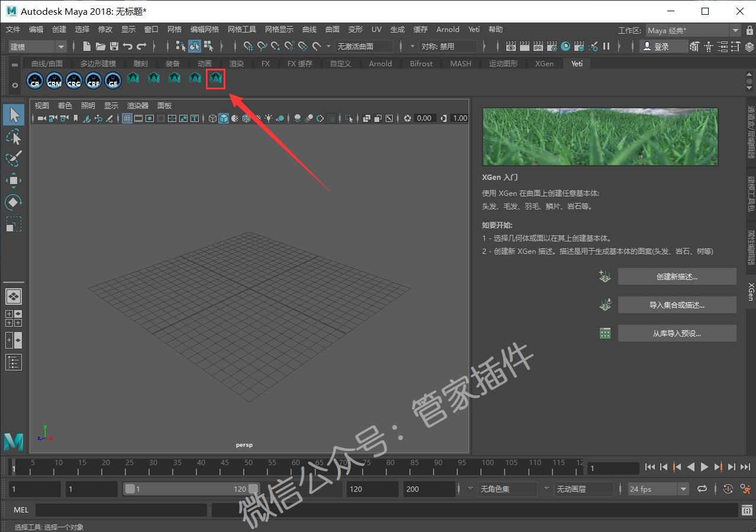
Task: Open the 文件 menu
Action: 13,30
